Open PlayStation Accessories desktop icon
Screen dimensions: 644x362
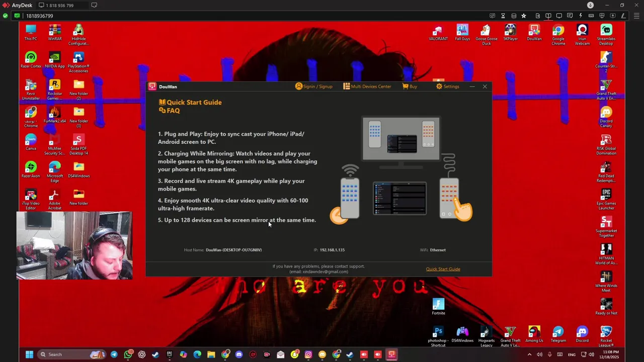point(78,62)
